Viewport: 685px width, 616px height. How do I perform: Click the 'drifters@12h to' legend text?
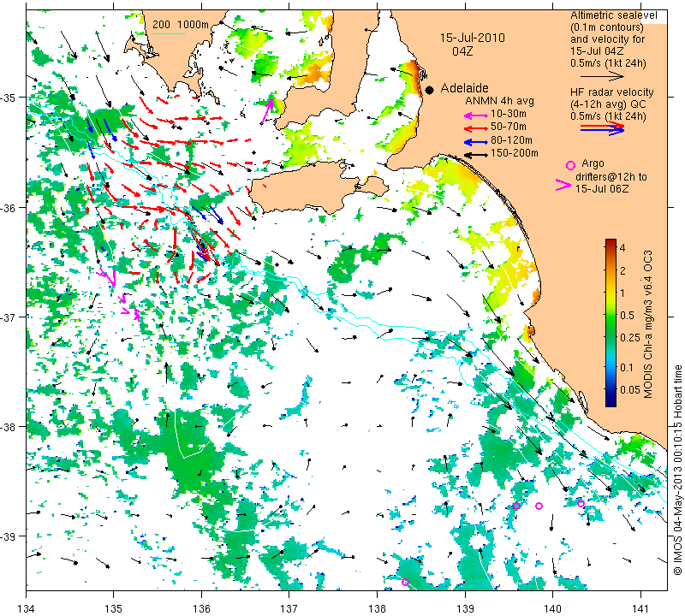tap(611, 177)
